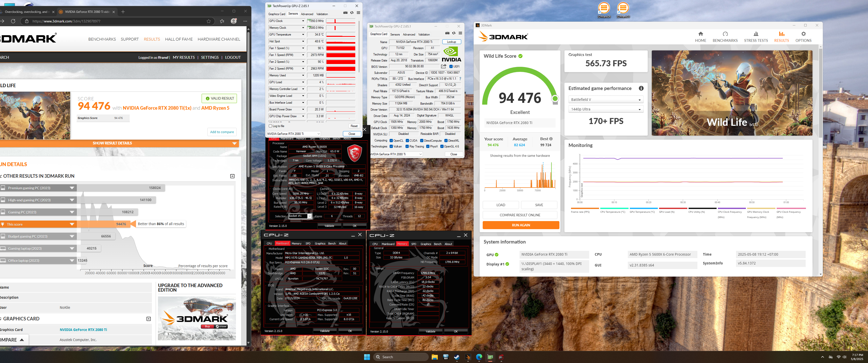868x363 pixels.
Task: Toggle DirectML checkbox
Action: click(x=446, y=141)
